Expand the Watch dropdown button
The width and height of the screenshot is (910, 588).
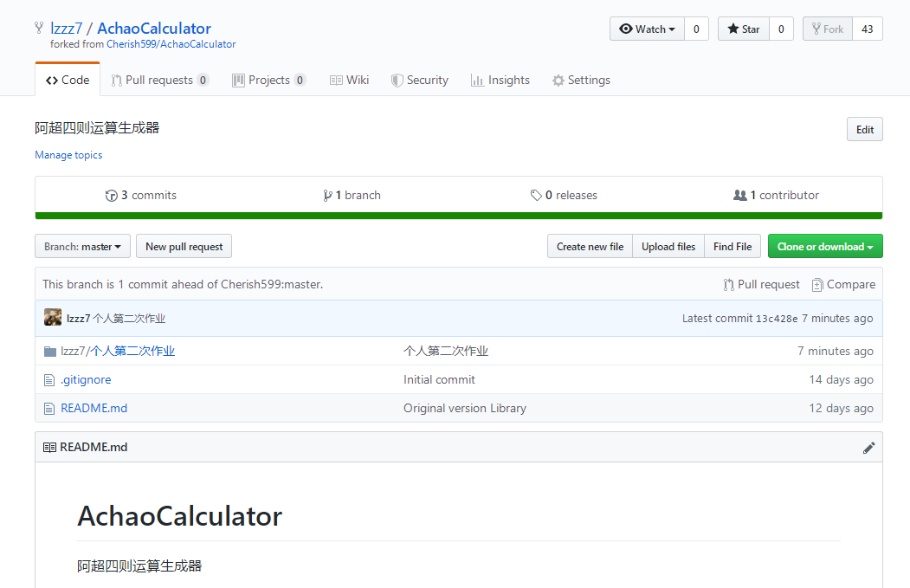click(647, 29)
